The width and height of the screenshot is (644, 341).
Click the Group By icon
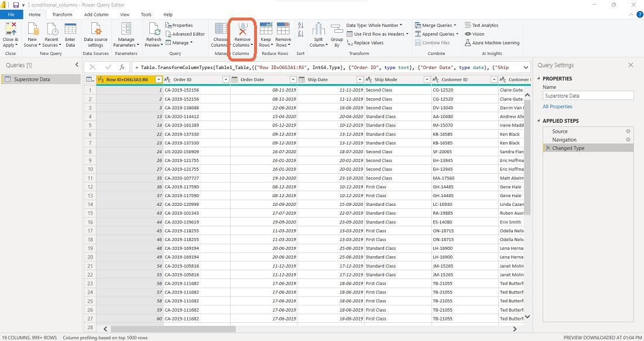(x=337, y=30)
